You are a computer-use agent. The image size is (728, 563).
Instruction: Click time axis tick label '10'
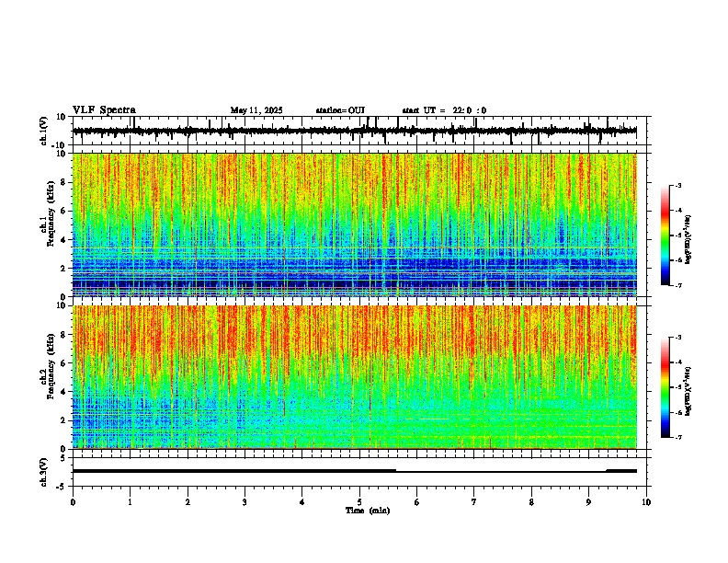[x=646, y=502]
